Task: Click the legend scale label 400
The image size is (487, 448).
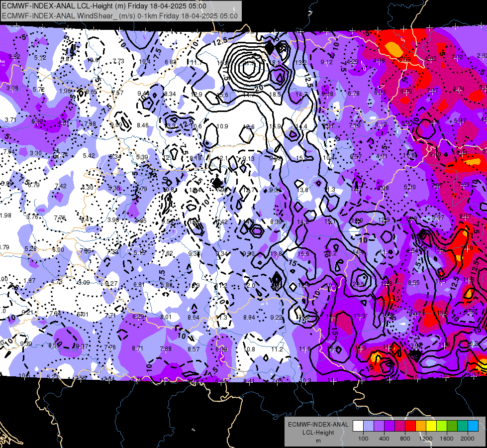Action: 384,439
